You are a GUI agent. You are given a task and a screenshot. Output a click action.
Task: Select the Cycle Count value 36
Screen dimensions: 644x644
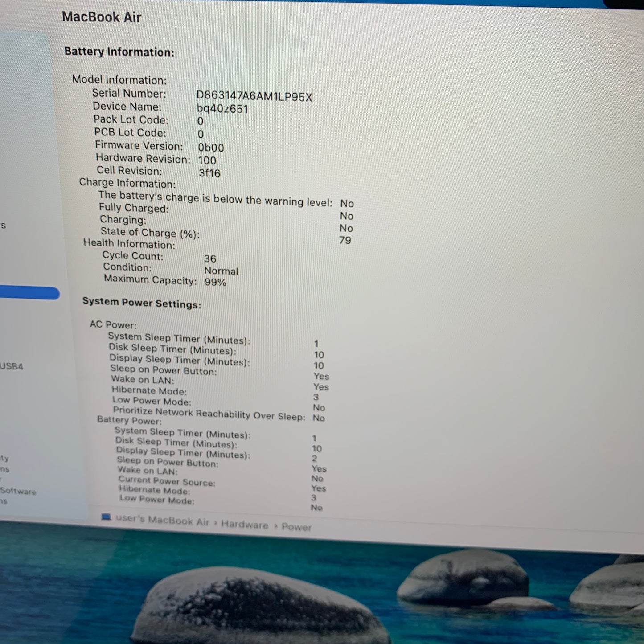pyautogui.click(x=210, y=258)
